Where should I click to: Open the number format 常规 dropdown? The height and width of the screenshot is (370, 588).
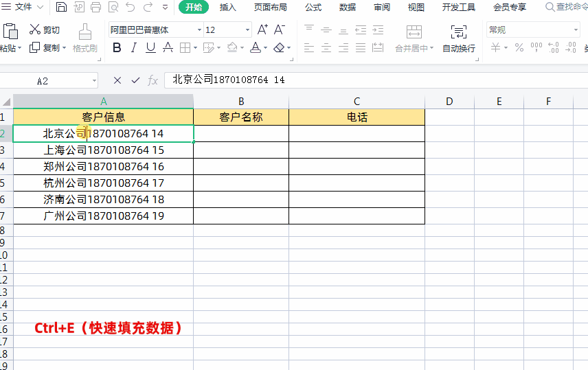point(576,30)
